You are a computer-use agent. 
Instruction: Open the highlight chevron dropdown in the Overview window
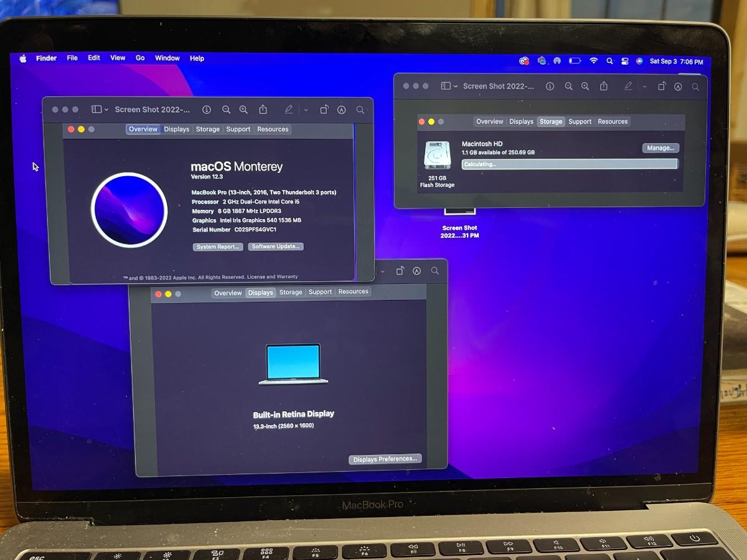click(306, 110)
